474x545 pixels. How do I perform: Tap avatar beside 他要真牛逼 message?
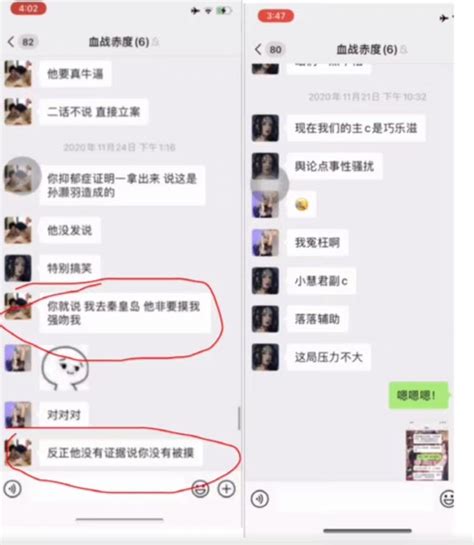pos(18,73)
